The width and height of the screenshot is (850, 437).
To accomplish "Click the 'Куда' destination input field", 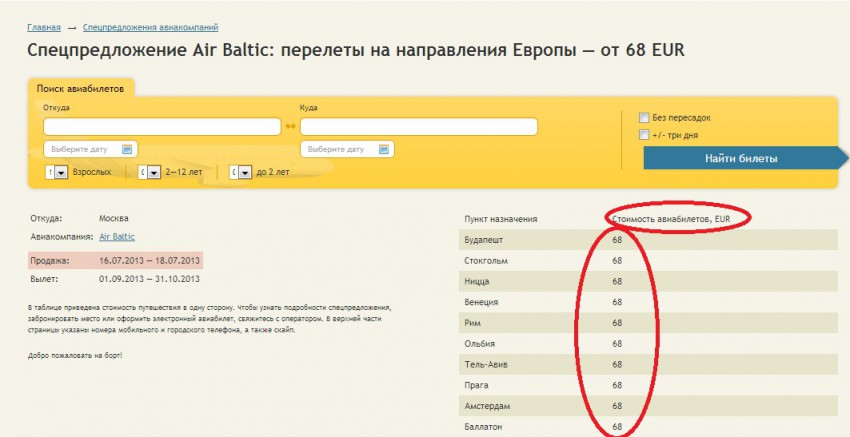I will click(x=418, y=127).
